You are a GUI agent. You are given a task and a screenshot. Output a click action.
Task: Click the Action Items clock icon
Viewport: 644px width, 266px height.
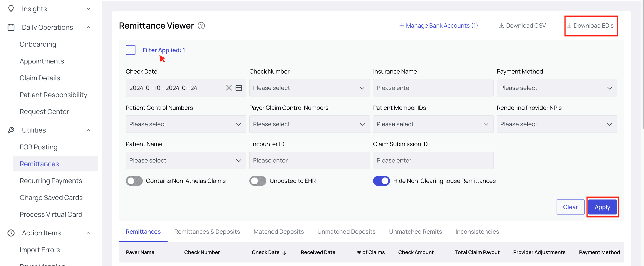pyautogui.click(x=11, y=233)
